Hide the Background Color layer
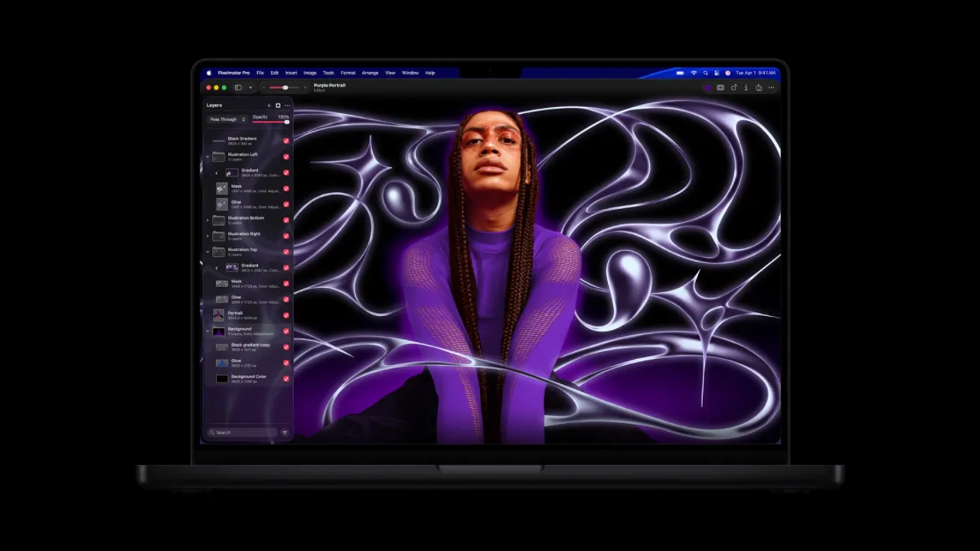This screenshot has width=980, height=551. point(286,379)
